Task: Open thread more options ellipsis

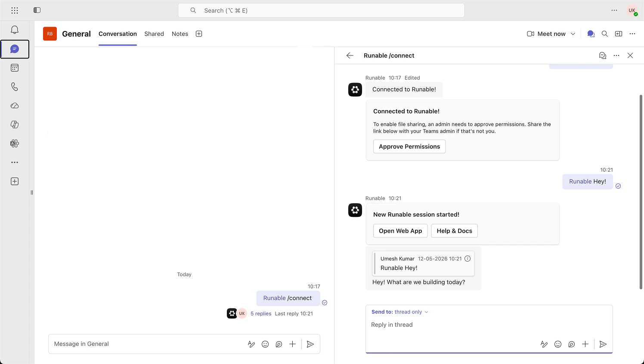Action: pyautogui.click(x=616, y=56)
